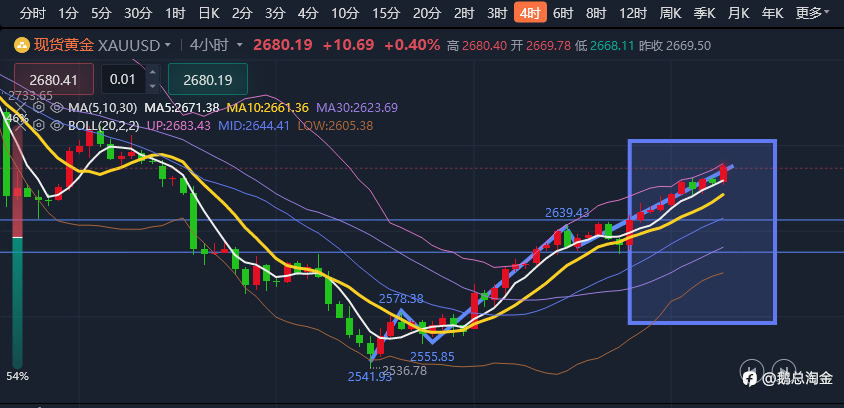Click the BOLL(20,2,2) indicator label

click(x=103, y=126)
